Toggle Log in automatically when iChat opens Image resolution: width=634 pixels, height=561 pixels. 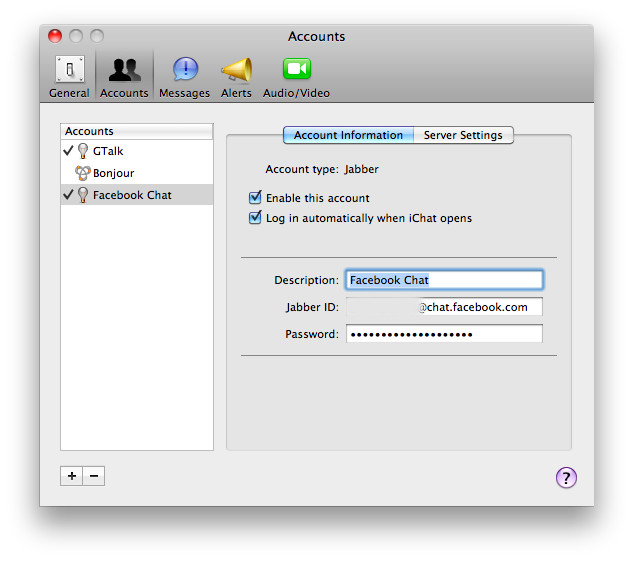255,218
